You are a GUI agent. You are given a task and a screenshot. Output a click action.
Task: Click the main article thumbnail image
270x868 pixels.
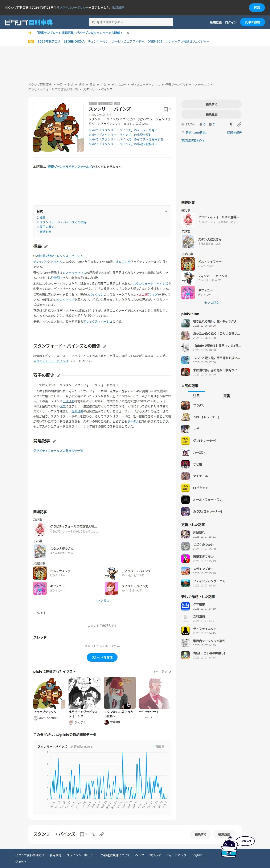[x=58, y=127]
